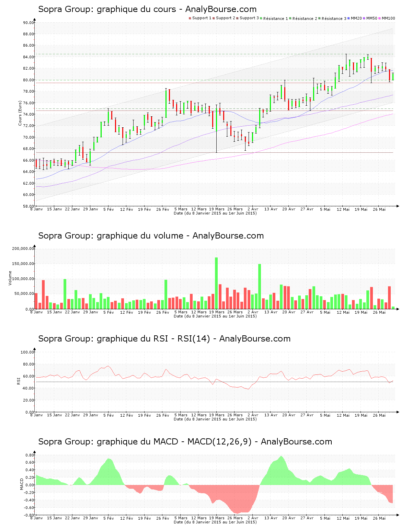This screenshot has height=532, width=412.
Task: Click the 58.00 tick on price chart
Action: [28, 206]
